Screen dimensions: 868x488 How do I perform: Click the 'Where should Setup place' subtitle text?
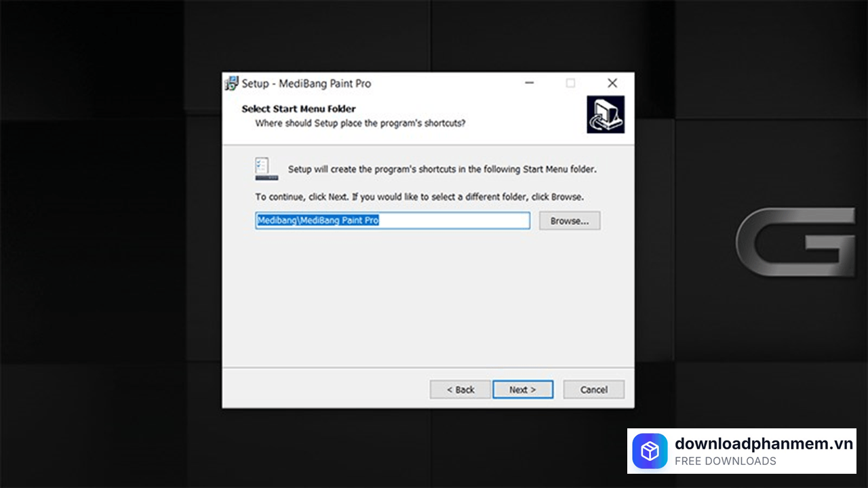pyautogui.click(x=360, y=123)
